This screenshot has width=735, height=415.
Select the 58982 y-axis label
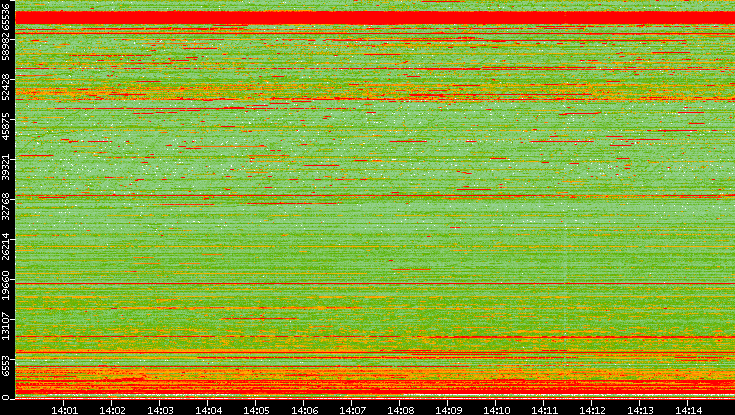pyautogui.click(x=5, y=46)
